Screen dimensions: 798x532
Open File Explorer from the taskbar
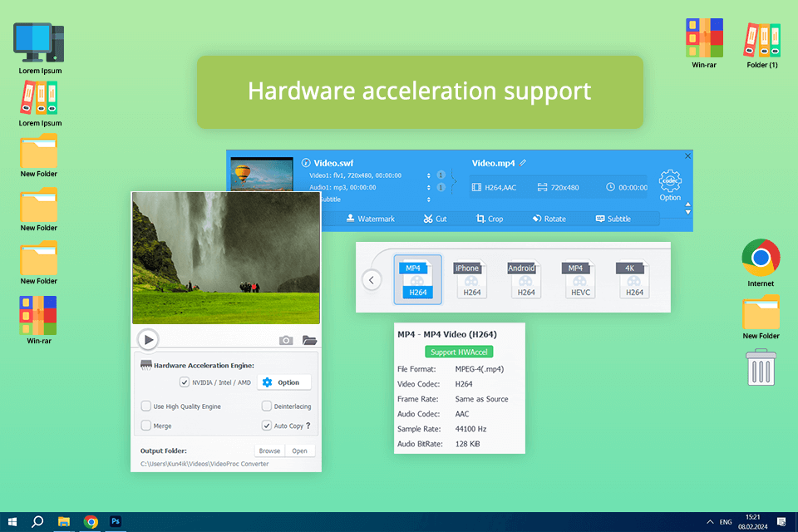click(x=64, y=521)
